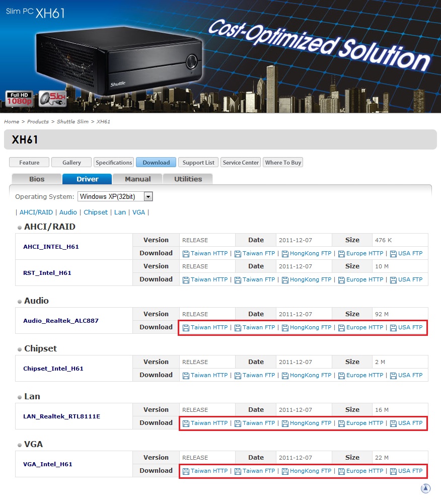Open the Service Center tab
The image size is (441, 504).
click(x=241, y=162)
